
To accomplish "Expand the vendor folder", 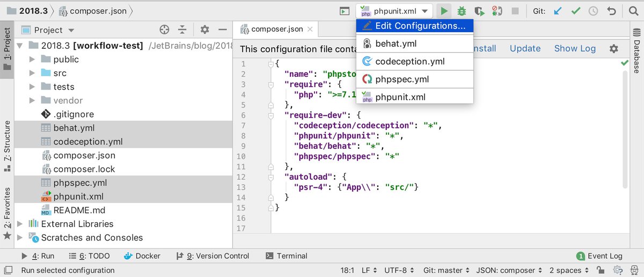I will pos(32,100).
